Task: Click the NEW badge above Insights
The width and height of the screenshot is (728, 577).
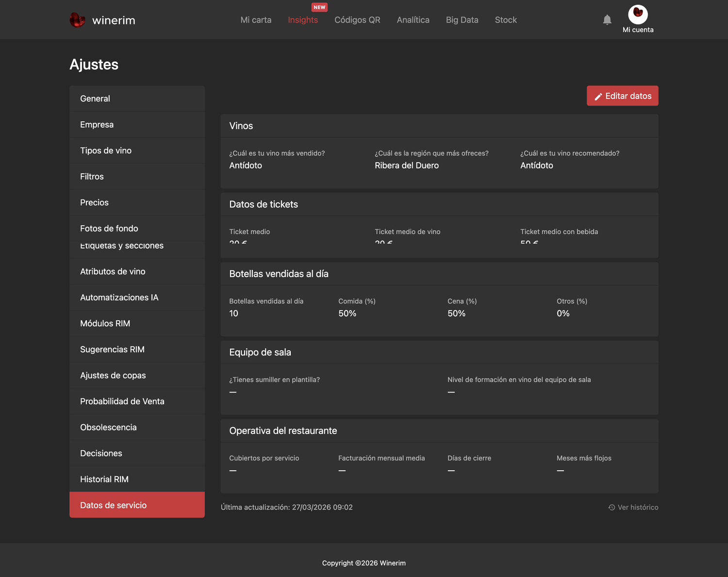Action: click(319, 7)
